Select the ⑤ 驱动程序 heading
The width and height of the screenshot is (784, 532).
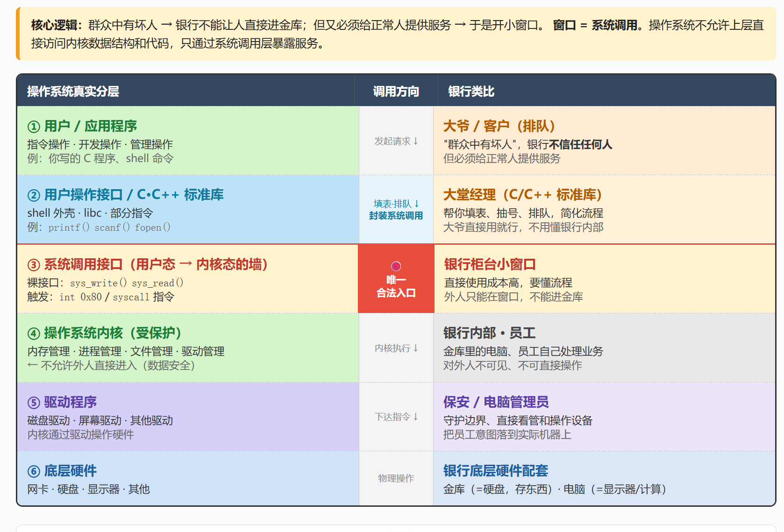coord(62,402)
